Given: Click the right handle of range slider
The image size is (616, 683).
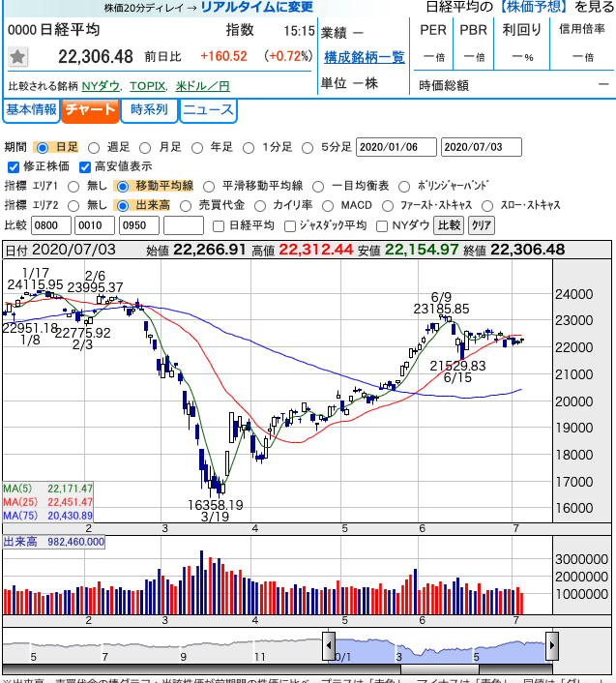Looking at the screenshot, I should [x=552, y=645].
